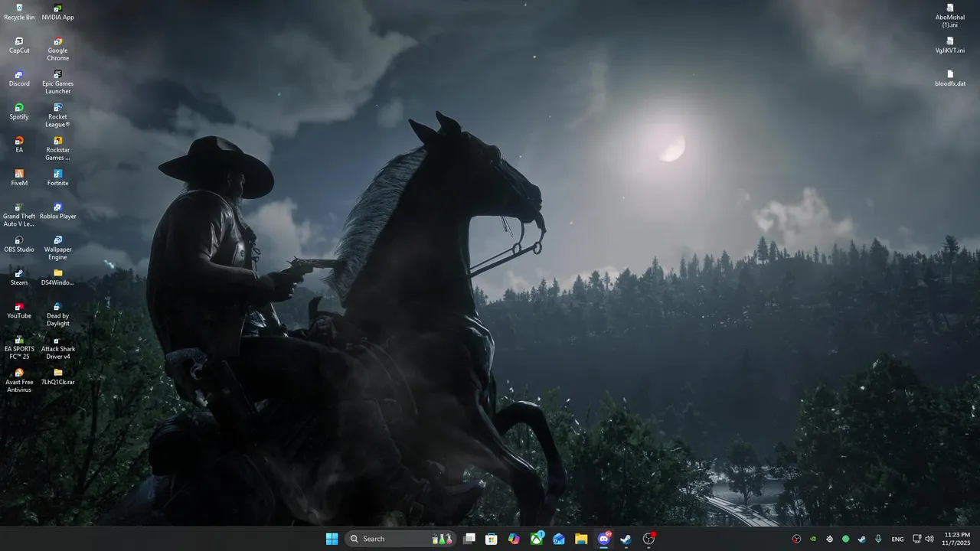Switch to Discord on the taskbar
Image resolution: width=980 pixels, height=551 pixels.
(603, 539)
